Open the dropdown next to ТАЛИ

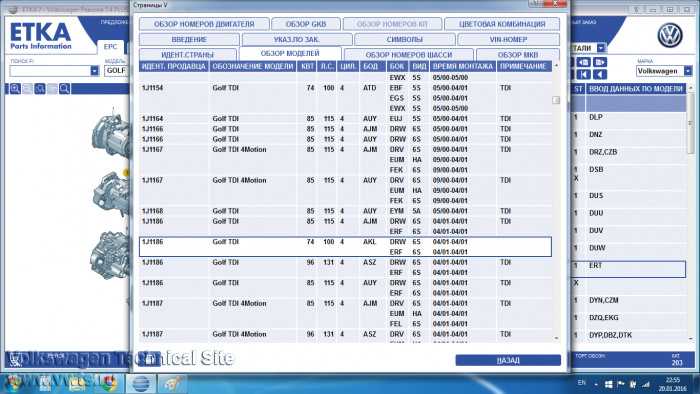click(601, 48)
